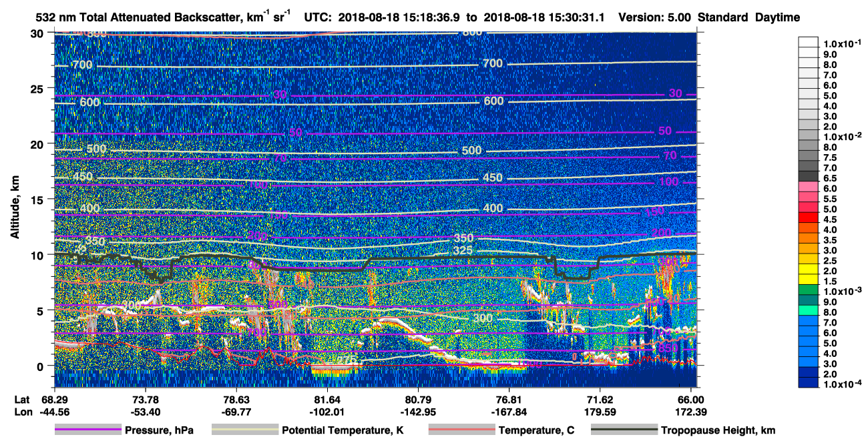The height and width of the screenshot is (445, 868).
Task: Click the Potential Temperature, K legend label
Action: [x=343, y=431]
